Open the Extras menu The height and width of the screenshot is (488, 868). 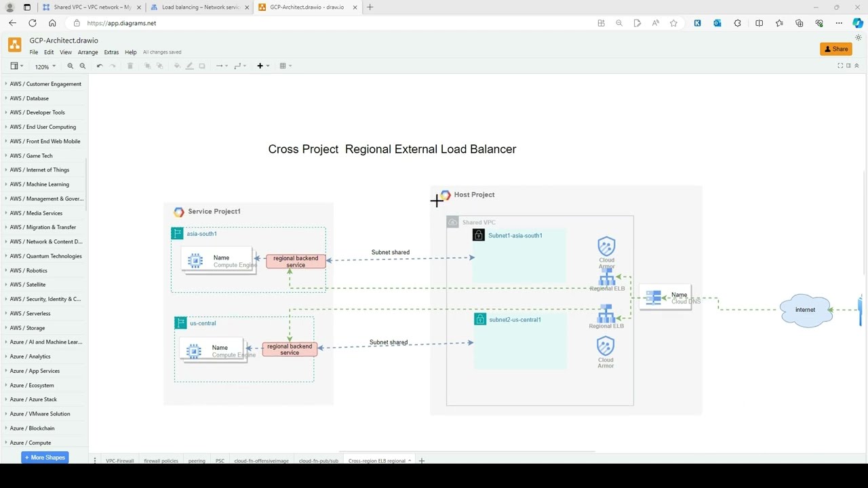(x=111, y=52)
